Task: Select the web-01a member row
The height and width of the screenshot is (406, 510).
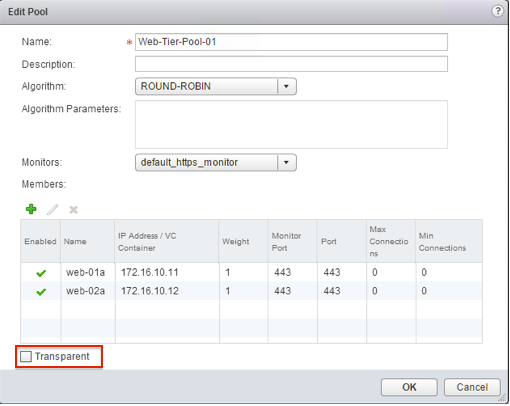Action: coord(251,272)
